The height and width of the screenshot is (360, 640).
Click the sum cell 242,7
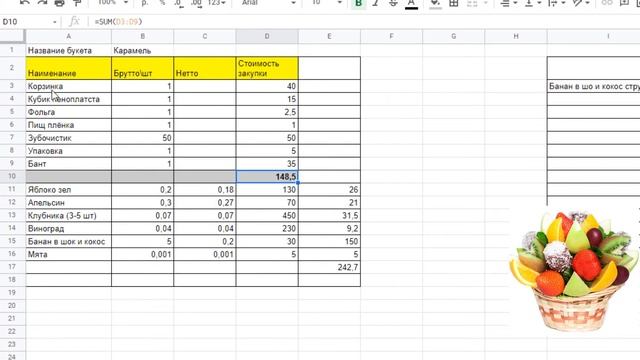point(329,267)
